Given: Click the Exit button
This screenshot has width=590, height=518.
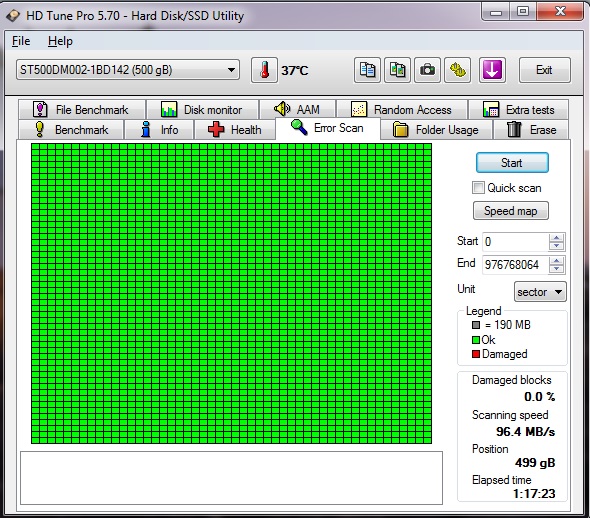Looking at the screenshot, I should click(544, 70).
